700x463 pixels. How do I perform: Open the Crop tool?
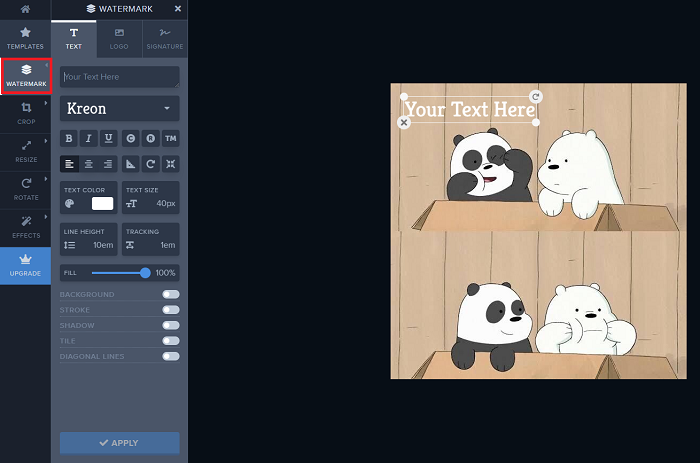(x=26, y=114)
